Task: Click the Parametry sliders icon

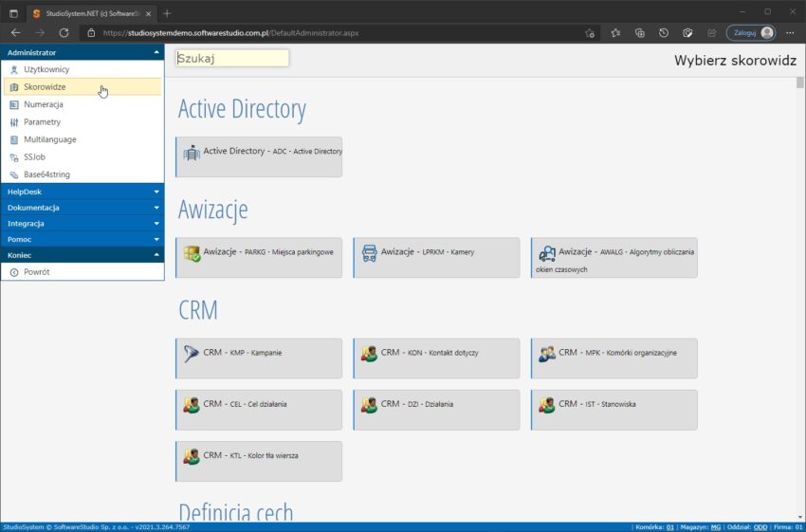Action: tap(14, 122)
